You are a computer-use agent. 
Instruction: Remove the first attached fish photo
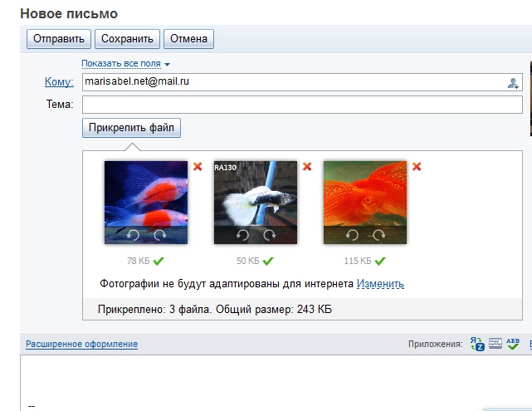click(x=198, y=166)
